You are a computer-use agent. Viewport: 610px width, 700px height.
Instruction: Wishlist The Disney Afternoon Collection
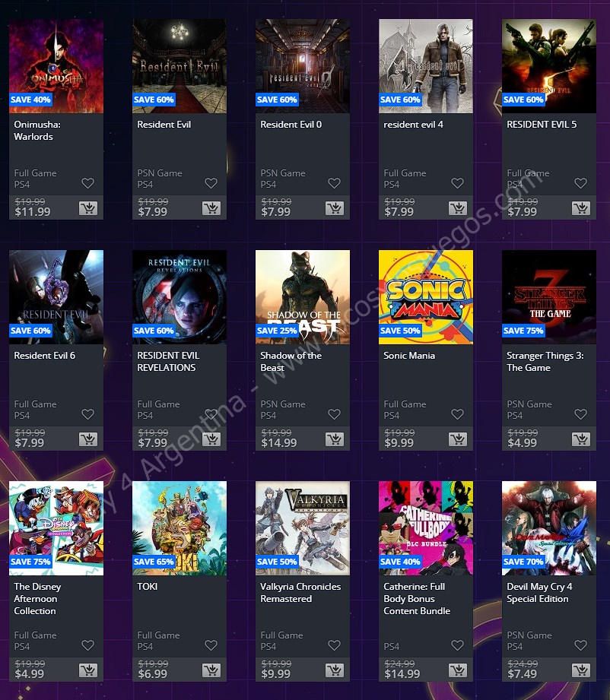[x=87, y=645]
